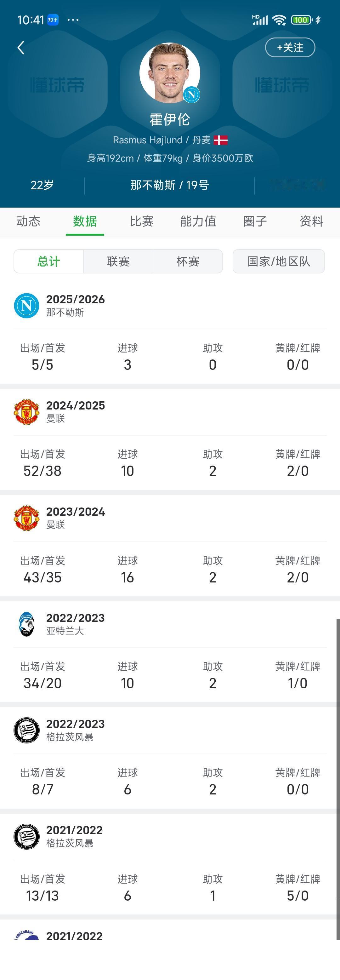The image size is (340, 980).
Task: Tap Manchester United crest for 2024/2025
Action: pyautogui.click(x=27, y=412)
